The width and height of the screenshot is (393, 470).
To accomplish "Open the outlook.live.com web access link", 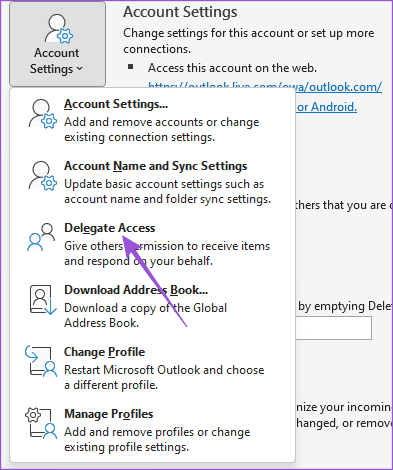I will [x=265, y=87].
